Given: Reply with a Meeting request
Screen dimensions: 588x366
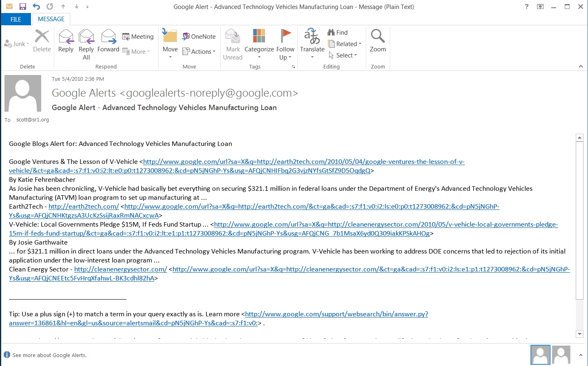Looking at the screenshot, I should tap(138, 37).
